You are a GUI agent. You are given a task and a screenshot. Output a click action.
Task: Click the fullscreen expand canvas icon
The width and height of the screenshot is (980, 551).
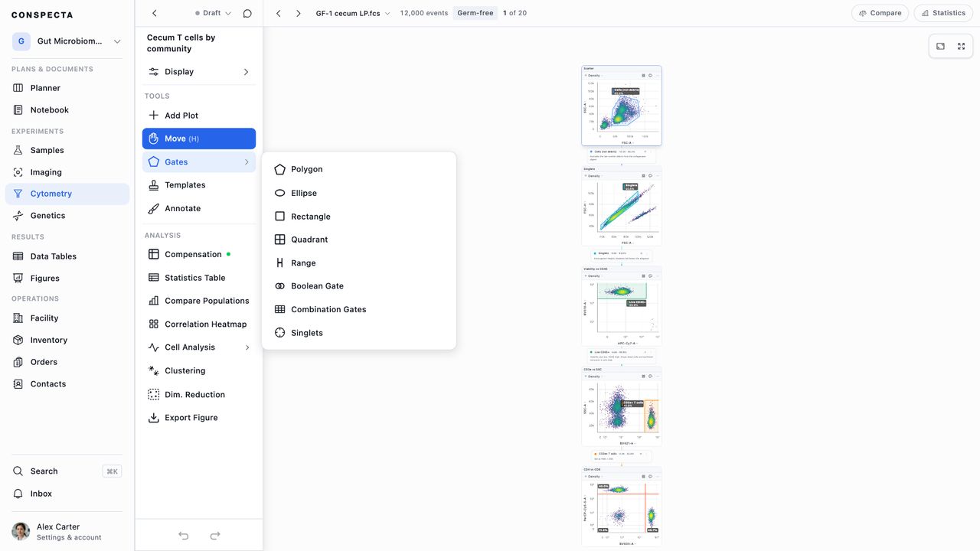[x=962, y=46]
